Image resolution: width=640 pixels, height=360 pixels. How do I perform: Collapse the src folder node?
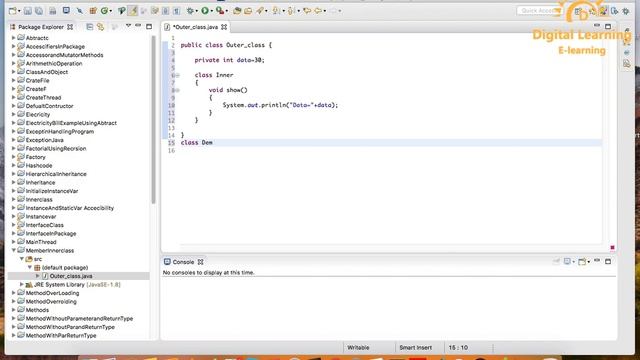point(22,259)
